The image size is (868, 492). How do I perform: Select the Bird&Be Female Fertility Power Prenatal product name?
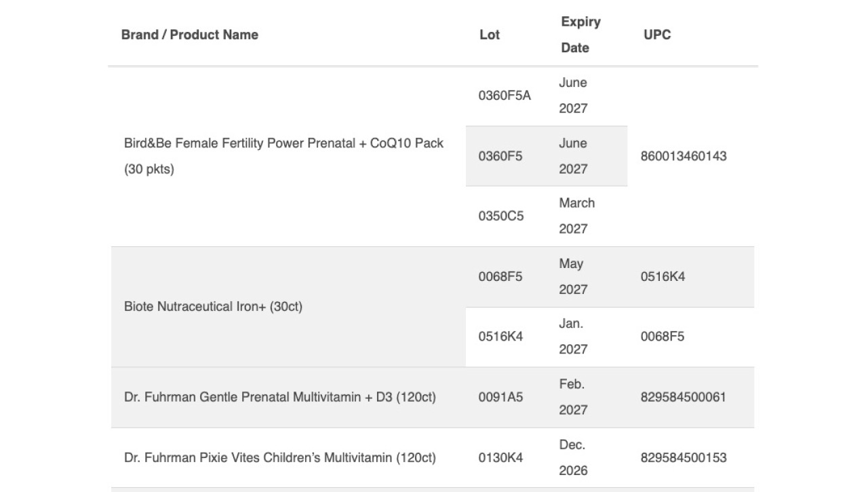pyautogui.click(x=284, y=156)
